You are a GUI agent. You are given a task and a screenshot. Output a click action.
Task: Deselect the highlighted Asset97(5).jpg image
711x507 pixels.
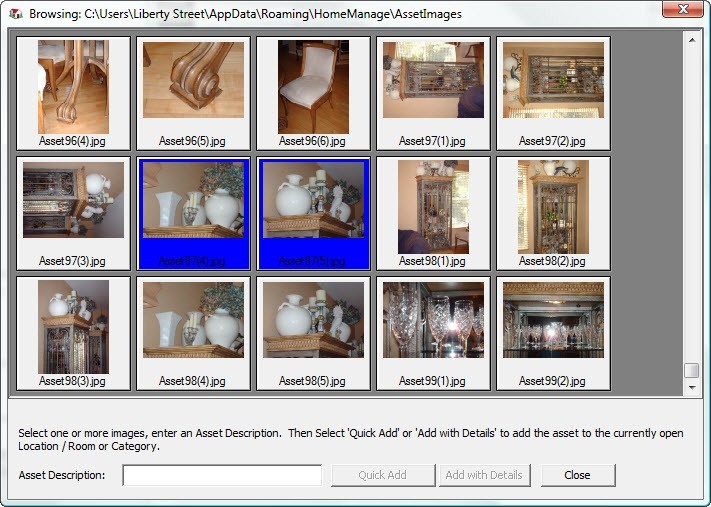pyautogui.click(x=313, y=214)
